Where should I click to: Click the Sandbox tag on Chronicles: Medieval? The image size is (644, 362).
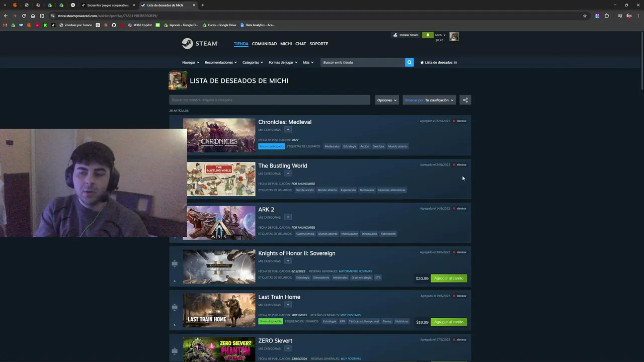378,146
